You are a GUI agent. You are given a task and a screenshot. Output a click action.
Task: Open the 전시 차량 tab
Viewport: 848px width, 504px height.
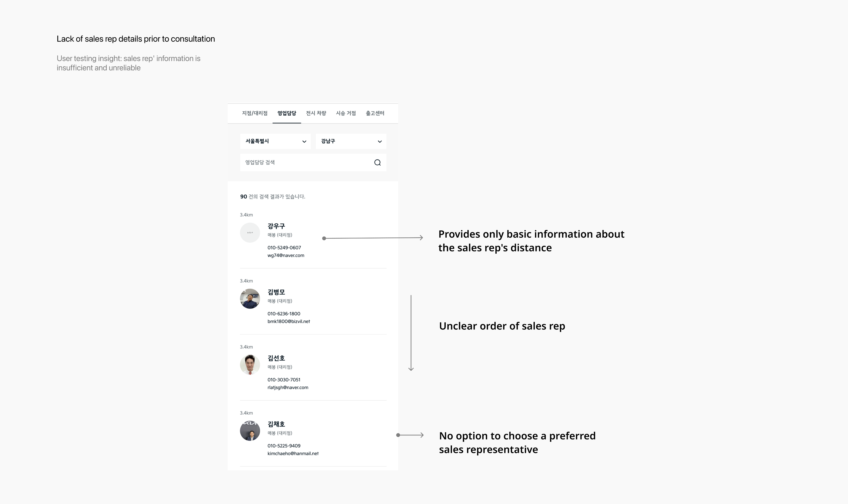(316, 113)
